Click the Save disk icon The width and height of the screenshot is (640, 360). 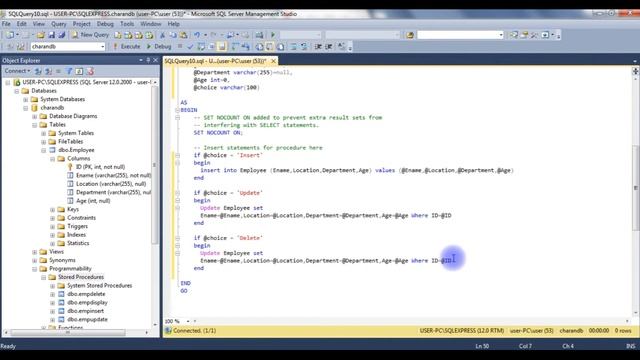[x=51, y=35]
